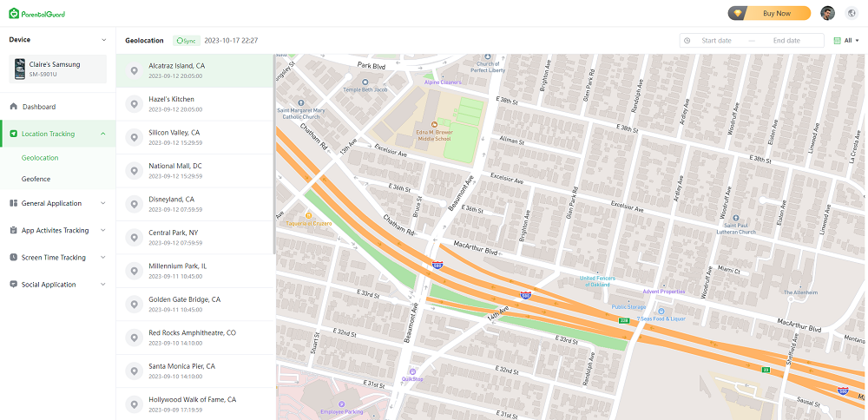Viewport: 868px width, 420px height.
Task: Select the Central Park, NY entry
Action: 195,238
